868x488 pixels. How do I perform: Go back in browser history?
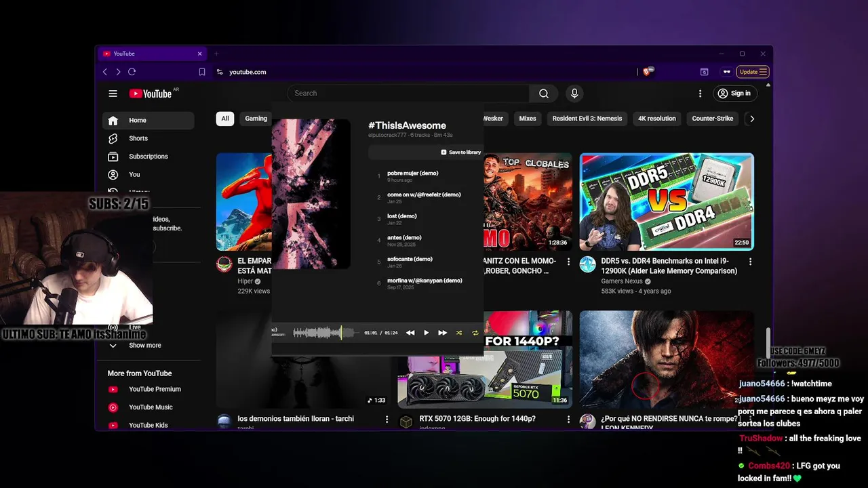pyautogui.click(x=105, y=72)
